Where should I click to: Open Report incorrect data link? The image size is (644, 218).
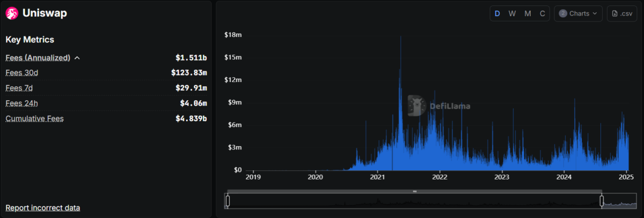(43, 208)
